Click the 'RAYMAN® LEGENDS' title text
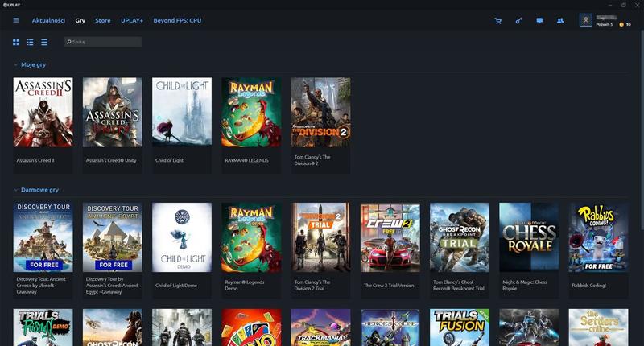644x346 pixels. [246, 160]
